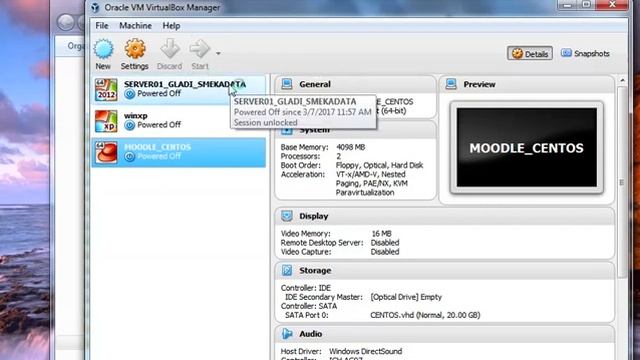
Task: Click the Details gear icon
Action: [517, 53]
